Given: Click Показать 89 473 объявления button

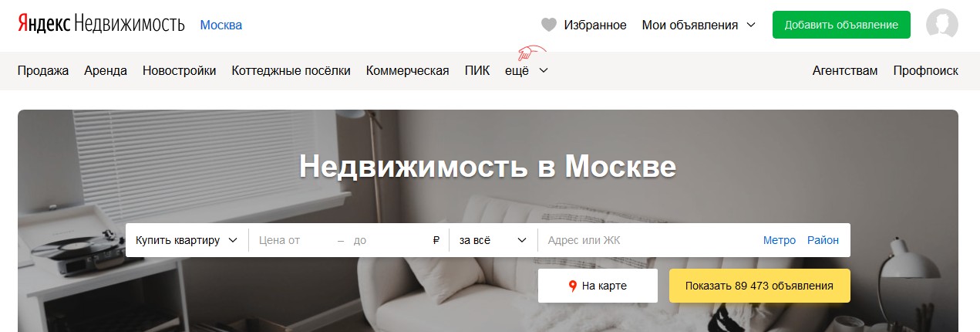Looking at the screenshot, I should (759, 286).
